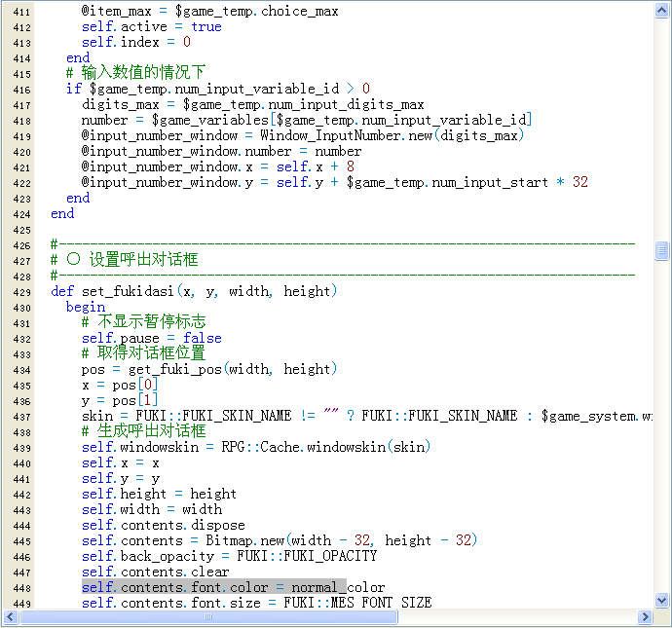Click 'pos = get_fuki_pos(width, height)' line
672x628 pixels.
(x=209, y=369)
